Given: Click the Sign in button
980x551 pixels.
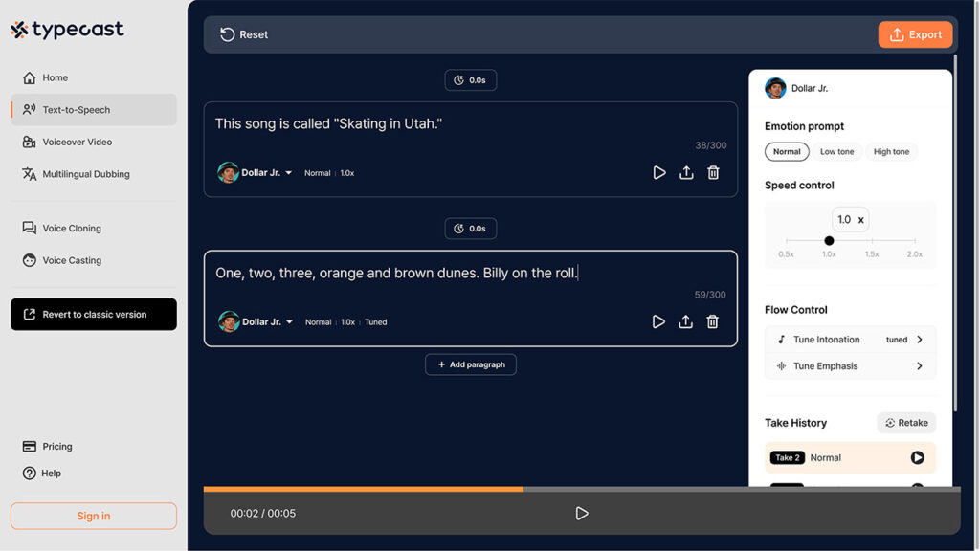Looking at the screenshot, I should coord(93,516).
